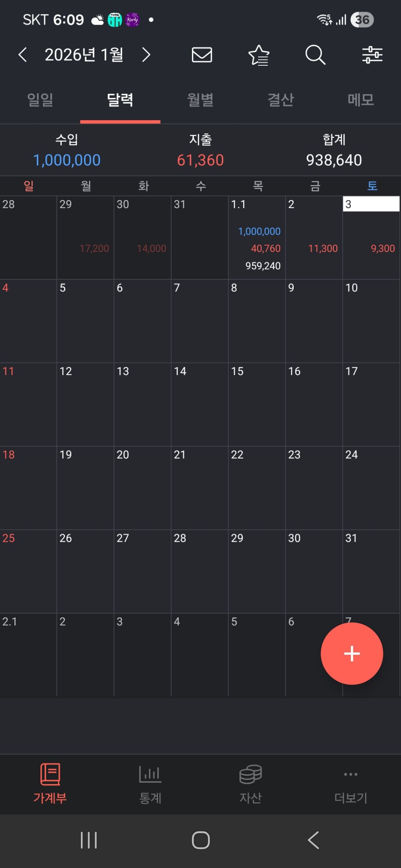This screenshot has width=401, height=868.
Task: Go to the next month arrow
Action: coord(146,55)
